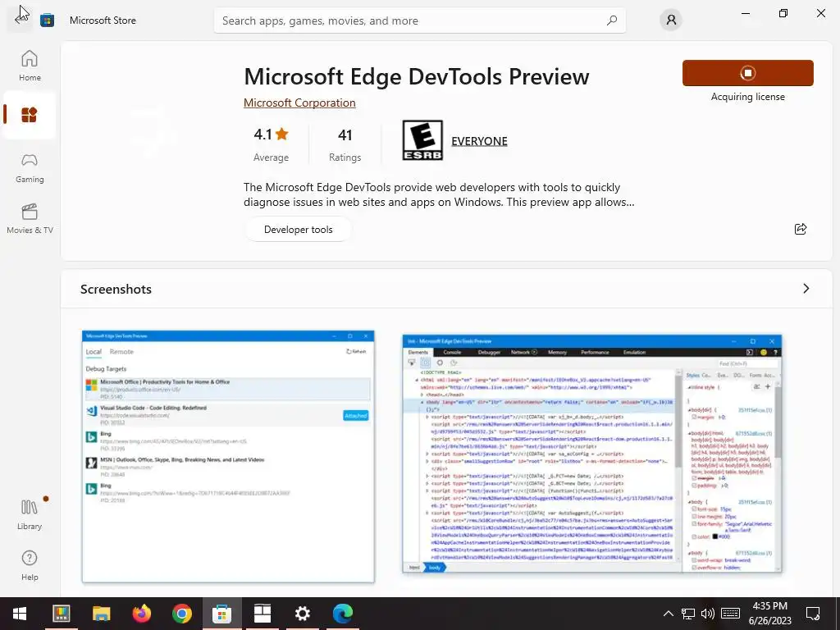
Task: Open the touch keyboard tray icon
Action: [x=730, y=614]
